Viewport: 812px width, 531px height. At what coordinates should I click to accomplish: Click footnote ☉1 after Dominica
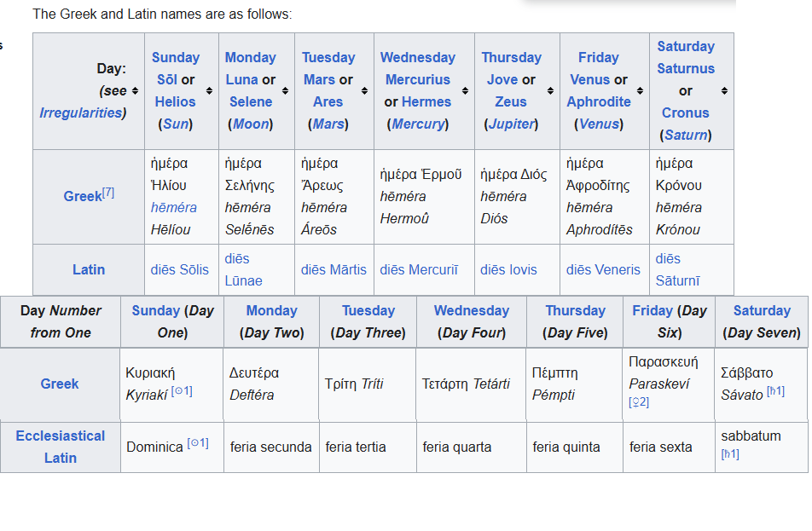(x=198, y=443)
